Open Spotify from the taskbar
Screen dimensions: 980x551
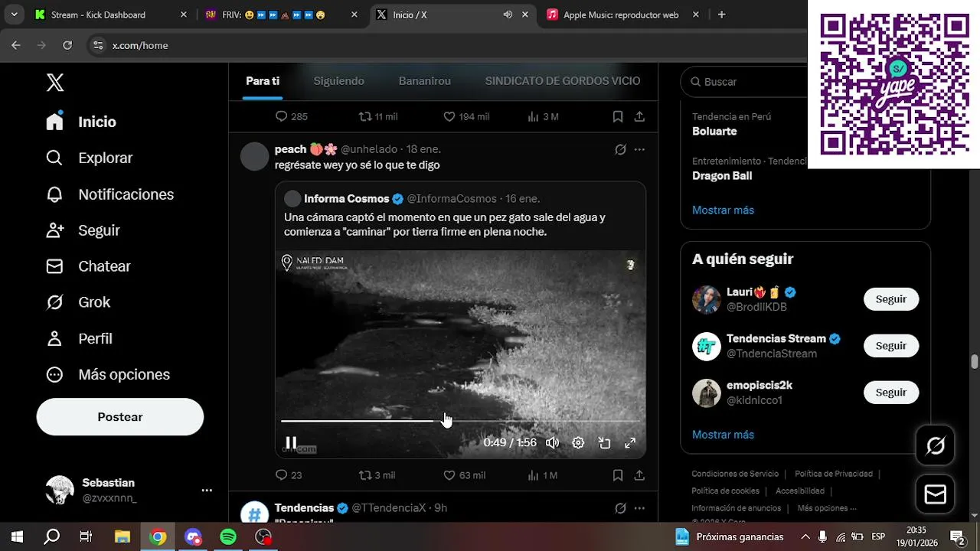coord(228,537)
